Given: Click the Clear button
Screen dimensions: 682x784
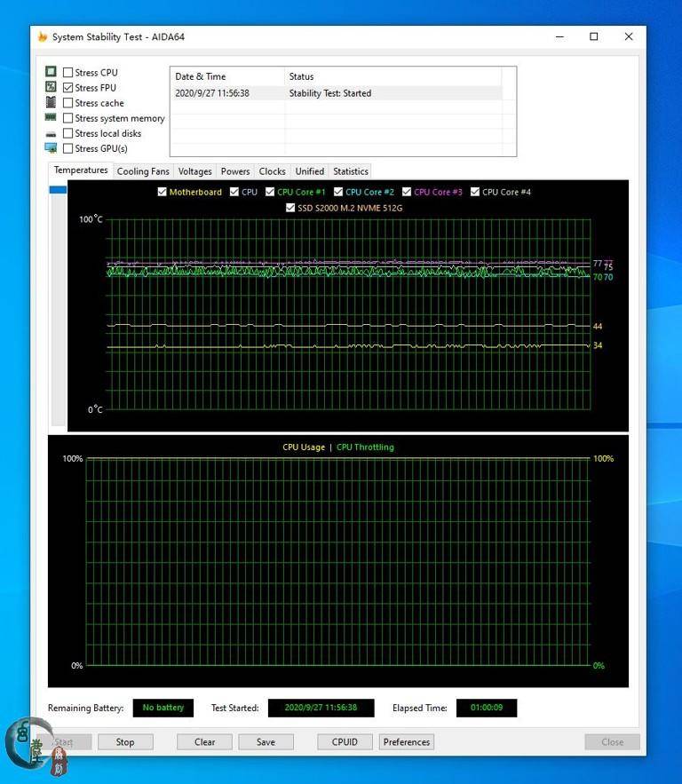Looking at the screenshot, I should click(204, 742).
